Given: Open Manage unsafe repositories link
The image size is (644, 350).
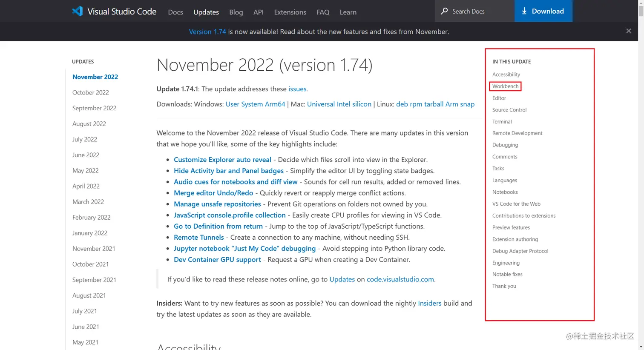Looking at the screenshot, I should (217, 204).
